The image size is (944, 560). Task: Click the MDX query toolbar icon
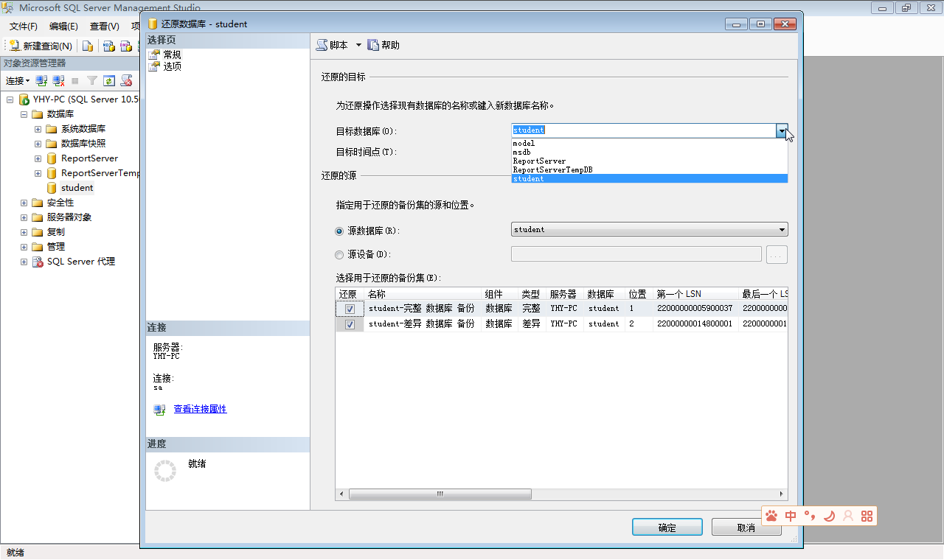(x=108, y=46)
